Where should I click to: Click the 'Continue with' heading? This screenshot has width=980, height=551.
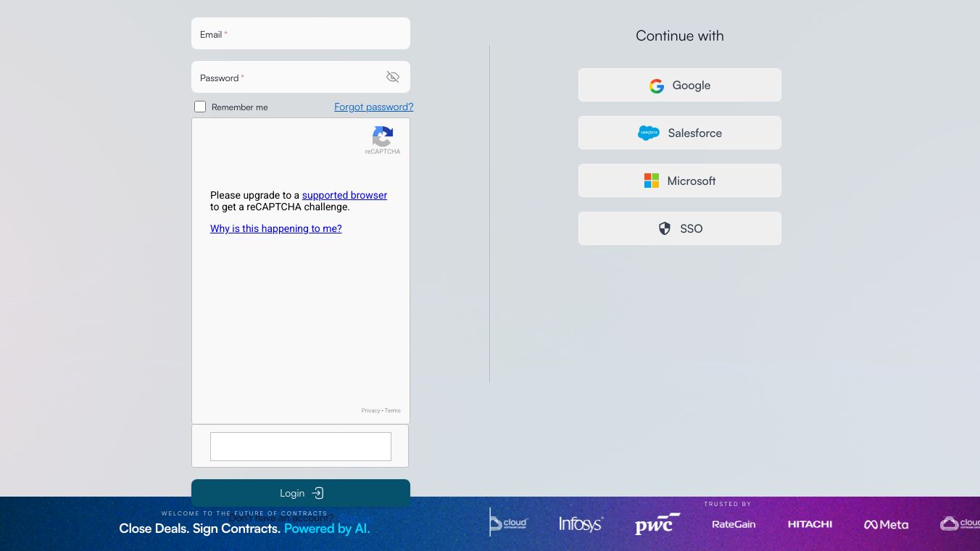click(x=680, y=36)
